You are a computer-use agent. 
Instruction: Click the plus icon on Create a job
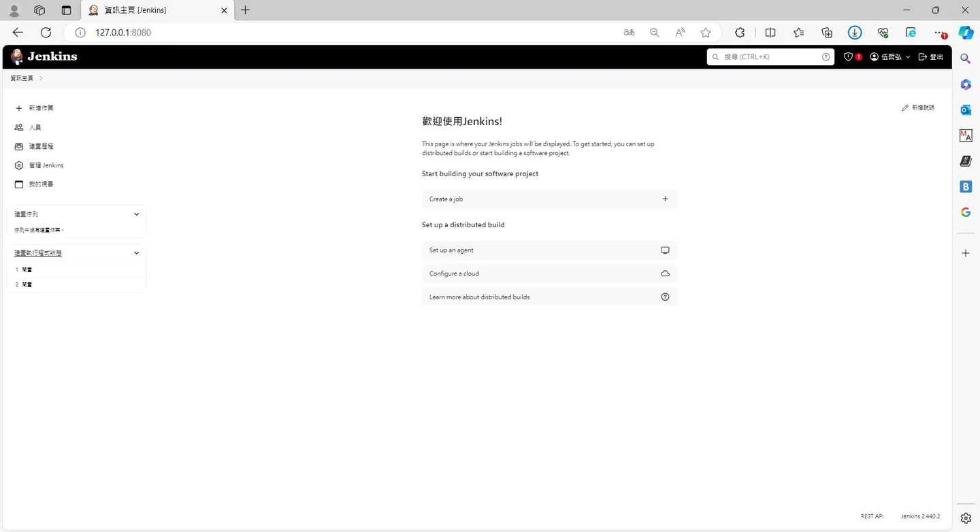coord(665,199)
